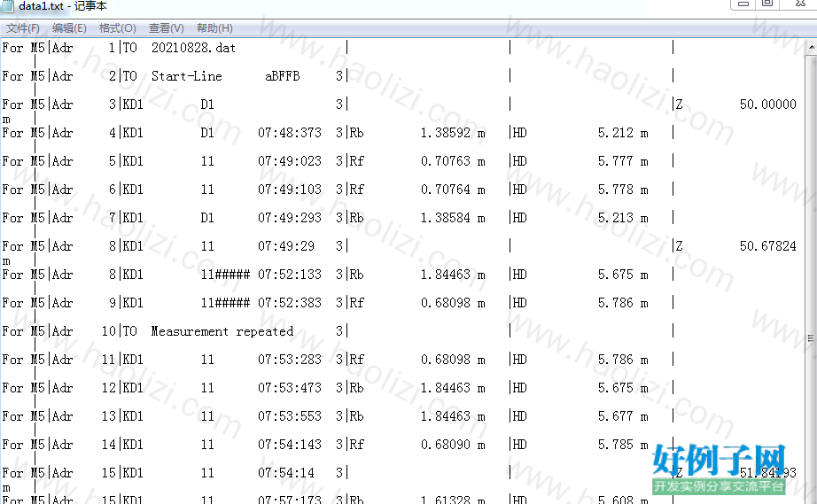Click 11##### on the 07:52:383 row

(x=226, y=303)
